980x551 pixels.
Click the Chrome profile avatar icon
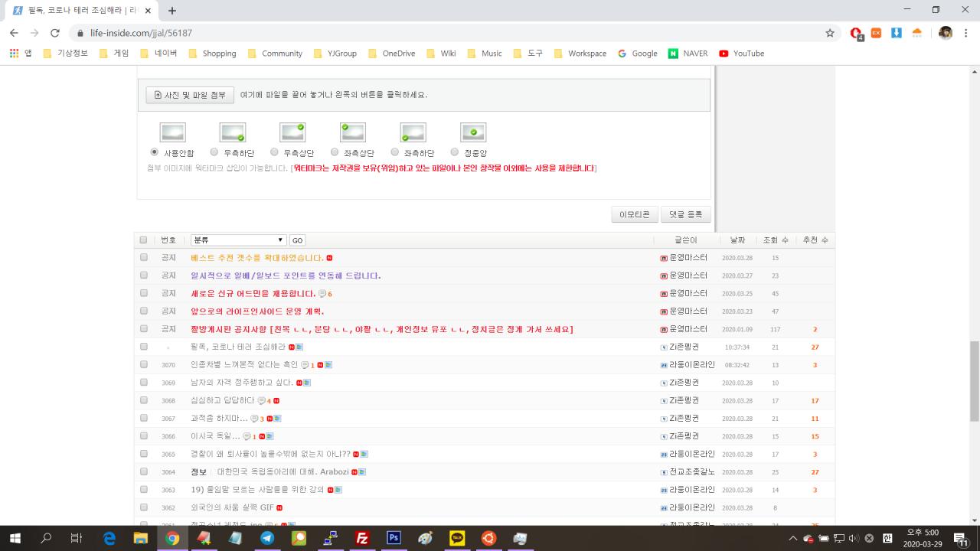[x=946, y=33]
